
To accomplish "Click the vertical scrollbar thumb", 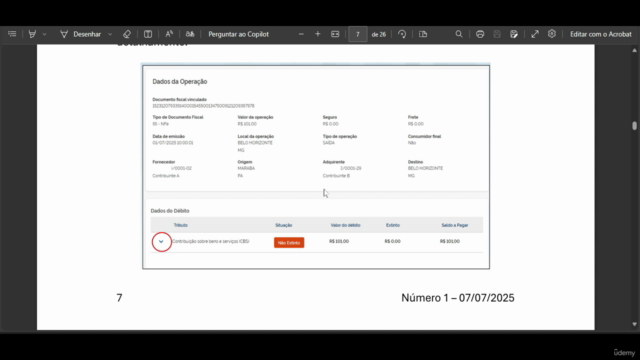I will (634, 126).
